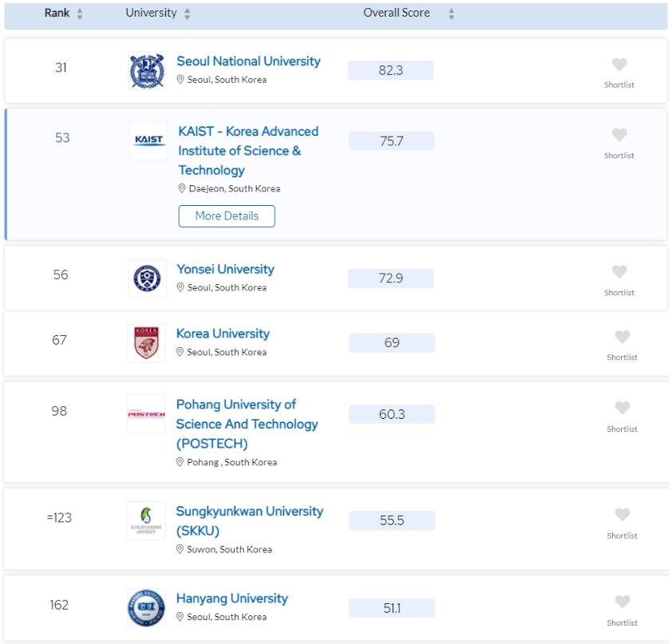The width and height of the screenshot is (672, 644).
Task: Open the Korea University shield logo
Action: tap(146, 343)
